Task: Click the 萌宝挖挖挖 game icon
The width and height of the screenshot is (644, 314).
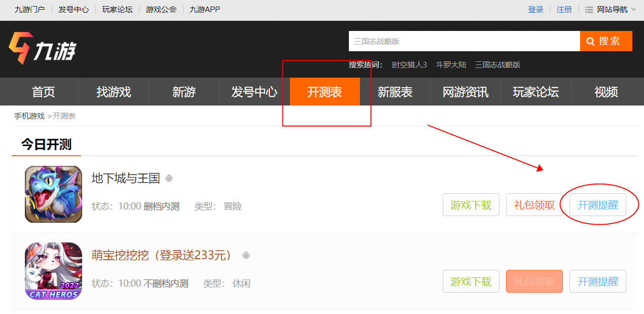Action: [53, 271]
